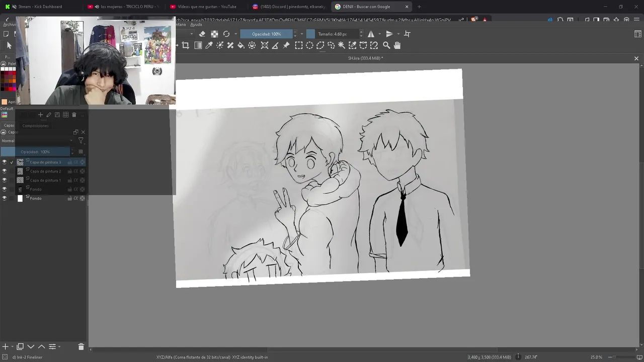Screen dimensions: 644x362
Task: Toggle eraser mode in brush toolbar
Action: pos(202,34)
